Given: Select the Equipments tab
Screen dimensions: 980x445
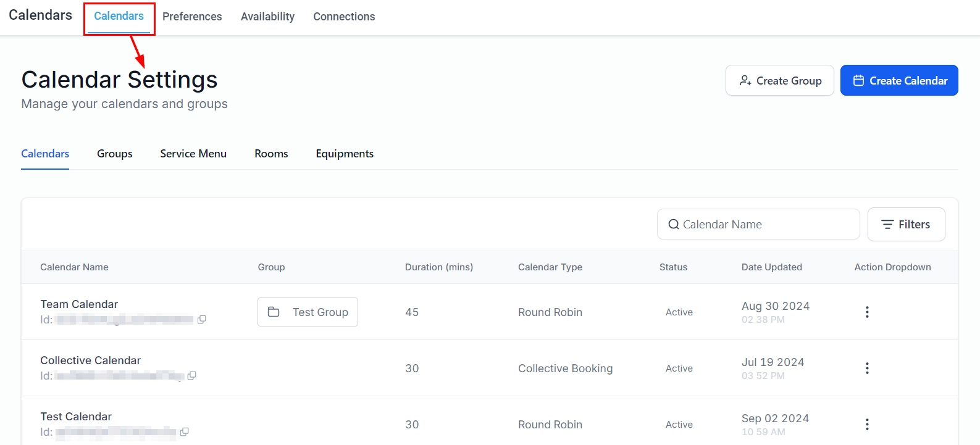Looking at the screenshot, I should [345, 154].
